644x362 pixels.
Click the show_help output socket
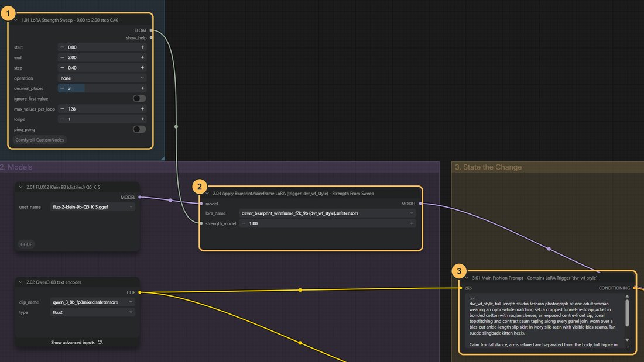(152, 38)
